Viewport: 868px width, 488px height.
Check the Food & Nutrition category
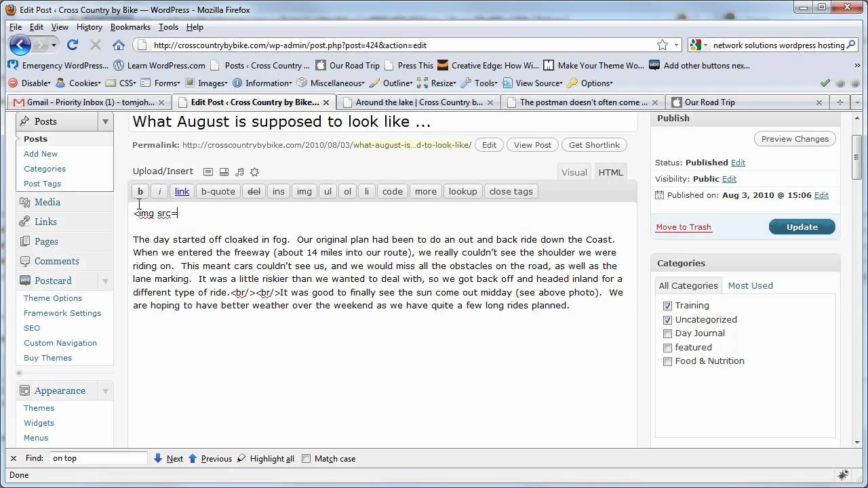point(668,361)
